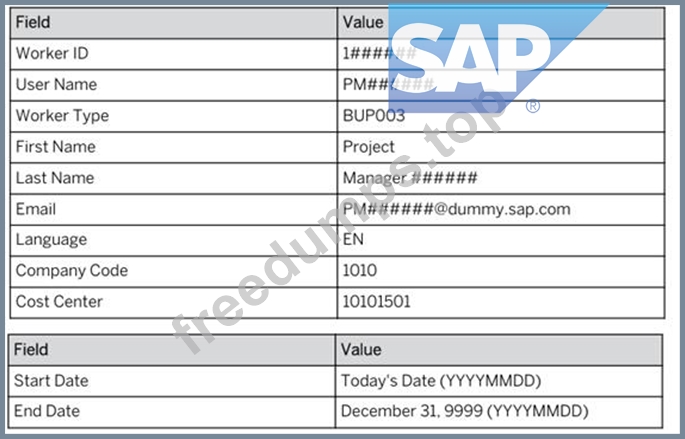Click the registered trademark symbol beside SAP logo
Image resolution: width=685 pixels, height=439 pixels.
(533, 106)
